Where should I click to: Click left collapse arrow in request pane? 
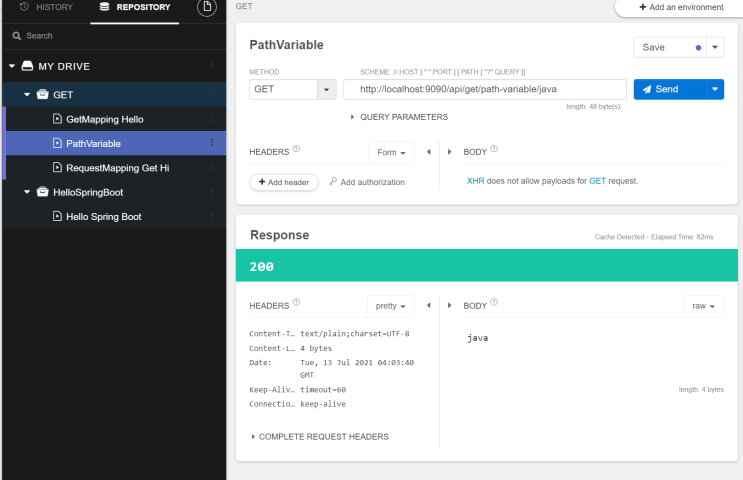pos(429,152)
